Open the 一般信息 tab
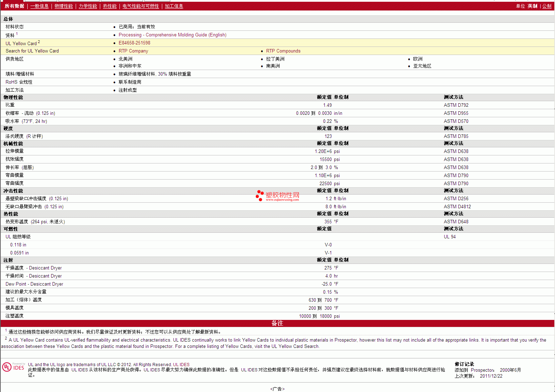The width and height of the screenshot is (555, 392). tap(39, 6)
